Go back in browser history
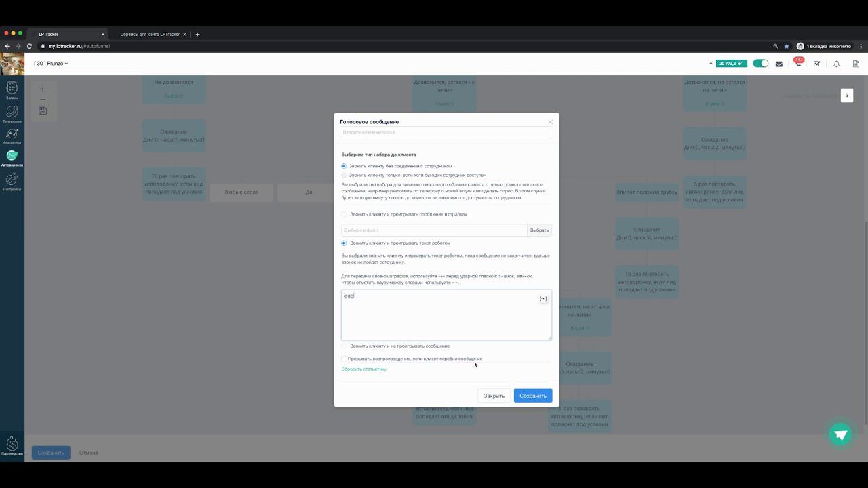 7,46
